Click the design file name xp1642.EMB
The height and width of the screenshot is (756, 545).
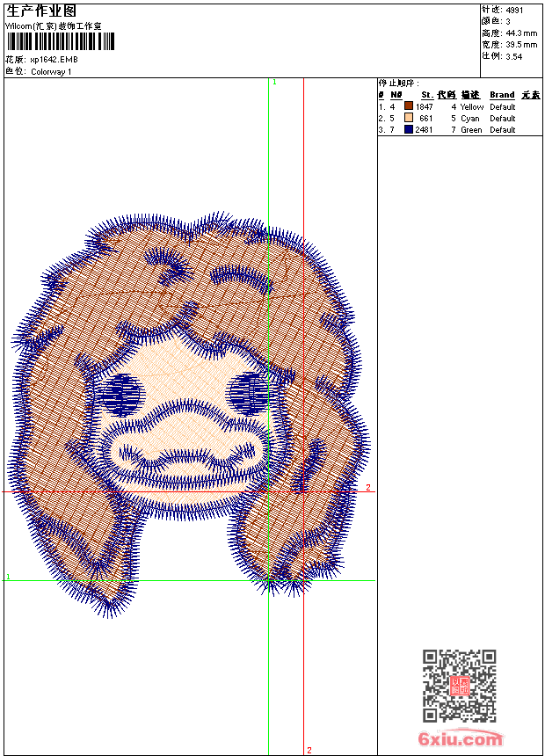point(54,60)
